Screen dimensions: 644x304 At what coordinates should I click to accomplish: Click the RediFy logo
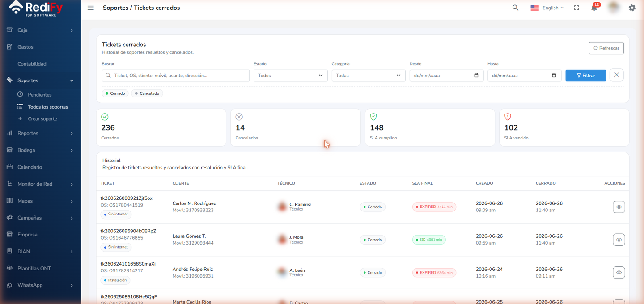36,8
